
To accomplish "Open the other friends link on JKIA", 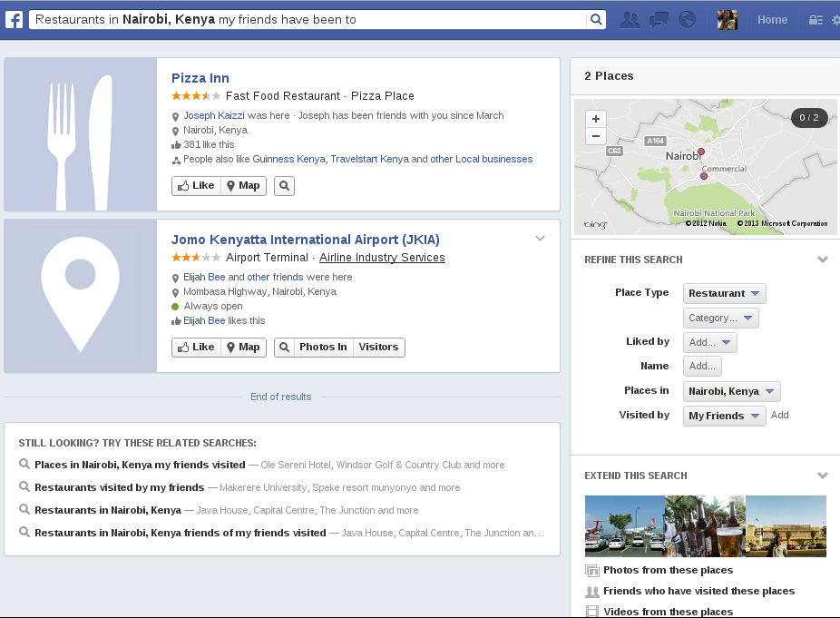I will coord(275,277).
